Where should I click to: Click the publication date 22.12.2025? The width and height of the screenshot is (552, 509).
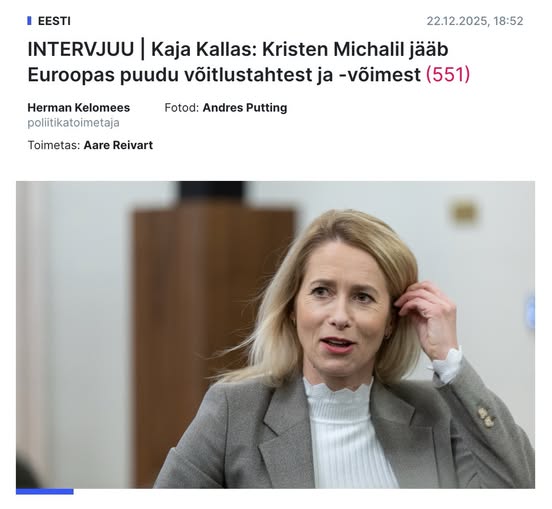(x=457, y=21)
